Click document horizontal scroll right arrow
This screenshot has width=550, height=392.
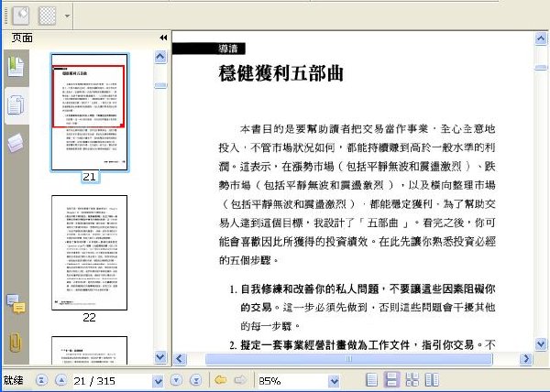click(x=526, y=359)
